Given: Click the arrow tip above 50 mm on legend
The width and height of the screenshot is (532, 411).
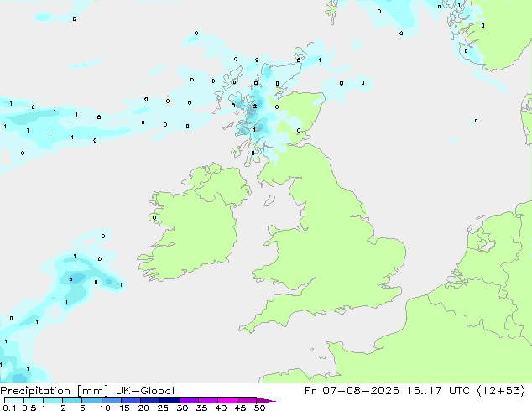Looking at the screenshot, I should [266, 400].
